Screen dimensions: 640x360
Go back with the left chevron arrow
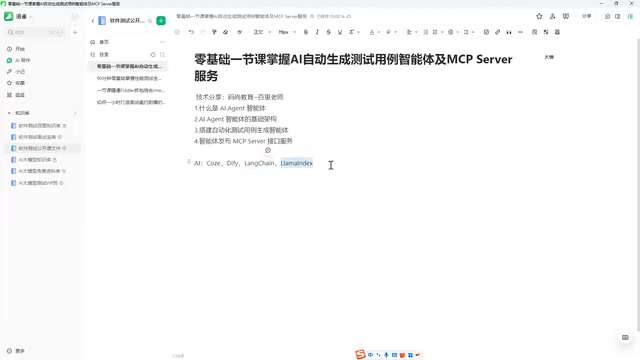point(93,20)
